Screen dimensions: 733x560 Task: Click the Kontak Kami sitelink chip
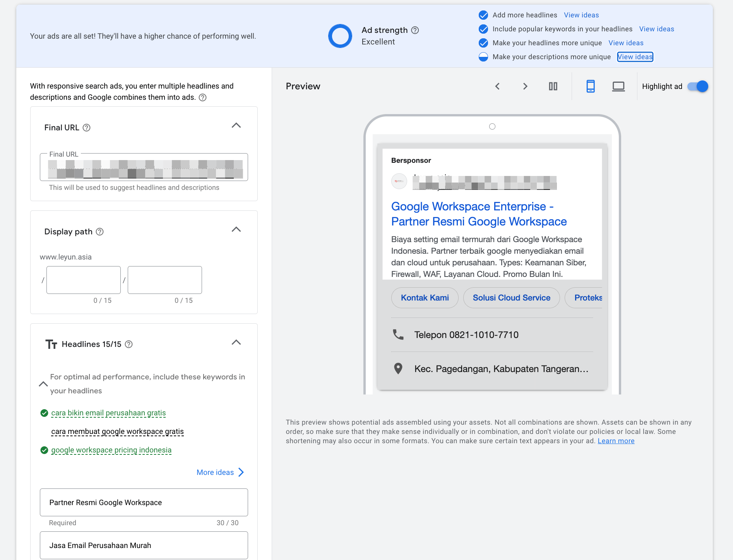point(425,298)
